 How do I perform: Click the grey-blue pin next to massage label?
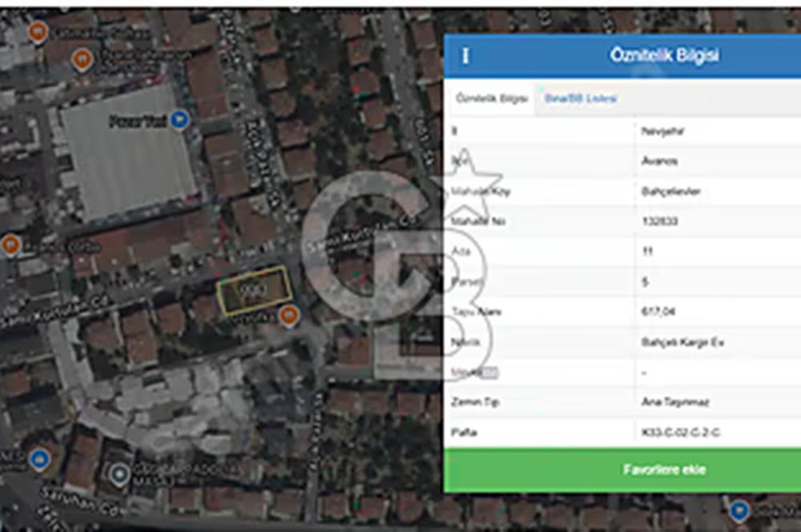click(119, 474)
